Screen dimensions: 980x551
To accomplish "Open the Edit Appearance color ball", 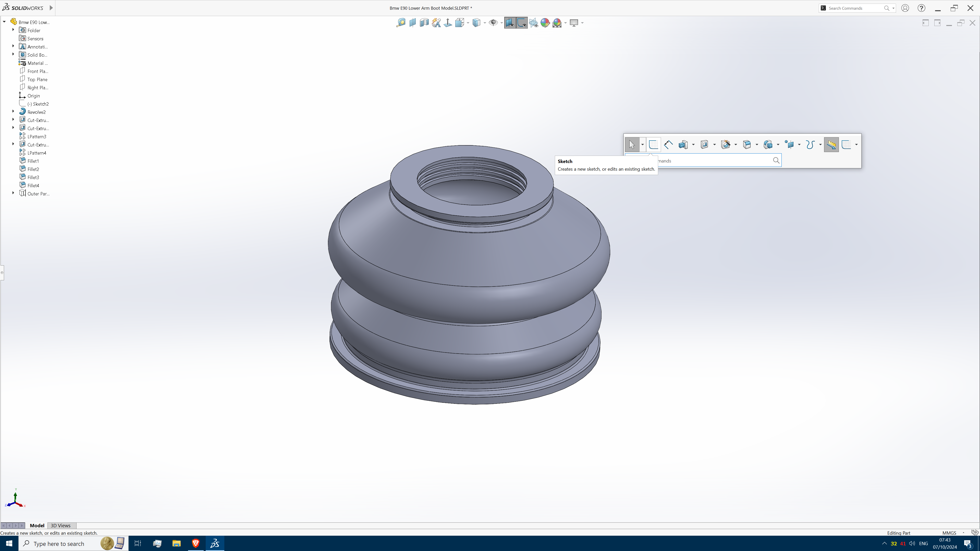I will (x=545, y=23).
